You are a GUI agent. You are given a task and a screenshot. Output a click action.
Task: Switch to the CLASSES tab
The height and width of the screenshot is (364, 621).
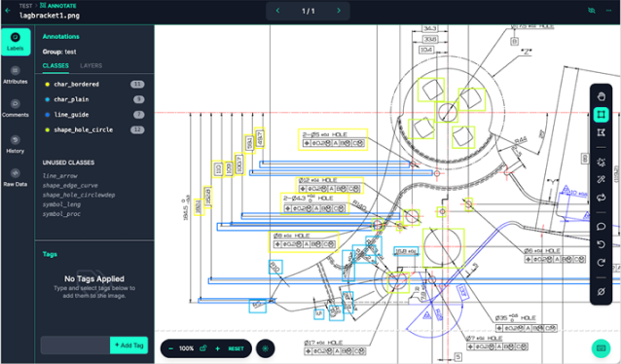click(x=55, y=66)
